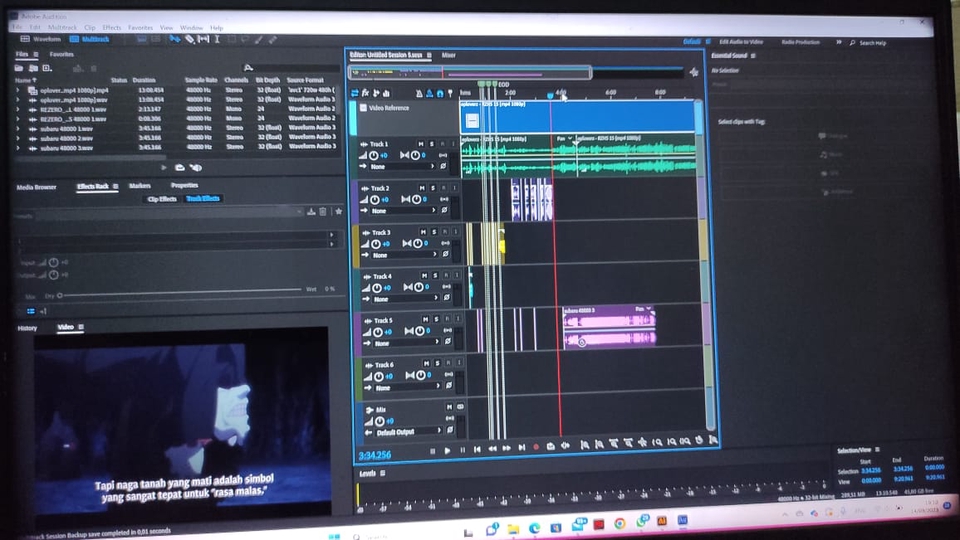Move playhead to previous marker
This screenshot has height=540, width=960.
tap(477, 449)
